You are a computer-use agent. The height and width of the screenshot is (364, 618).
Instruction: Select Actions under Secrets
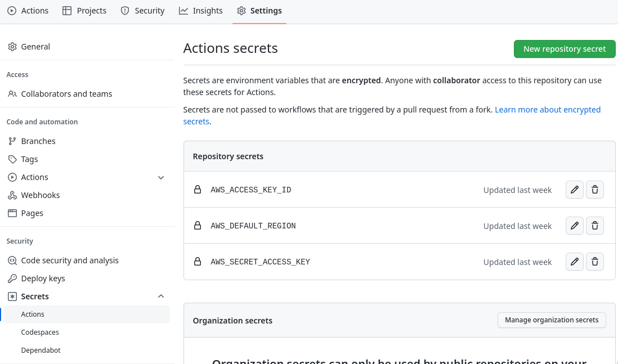pos(87,314)
